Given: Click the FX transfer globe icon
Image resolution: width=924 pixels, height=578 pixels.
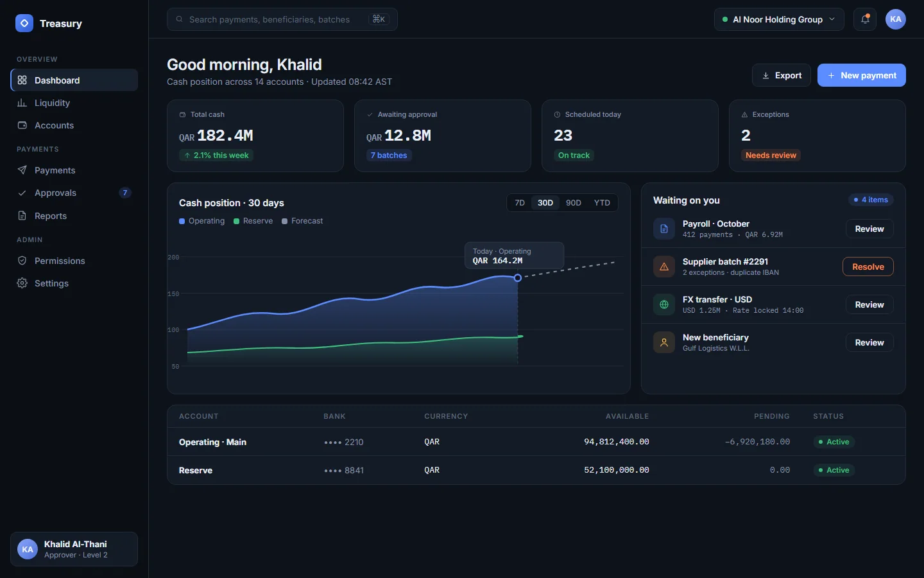Looking at the screenshot, I should (664, 304).
